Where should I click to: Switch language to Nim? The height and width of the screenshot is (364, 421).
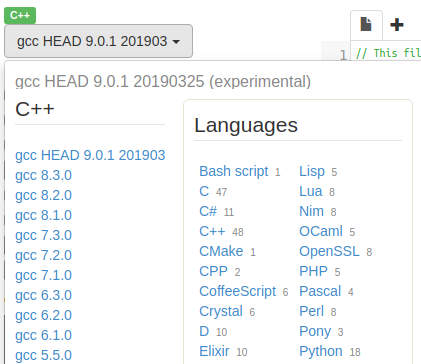coord(312,211)
